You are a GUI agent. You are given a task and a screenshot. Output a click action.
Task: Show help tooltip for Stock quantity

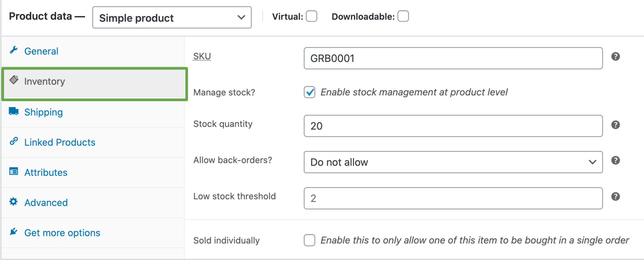click(x=616, y=125)
